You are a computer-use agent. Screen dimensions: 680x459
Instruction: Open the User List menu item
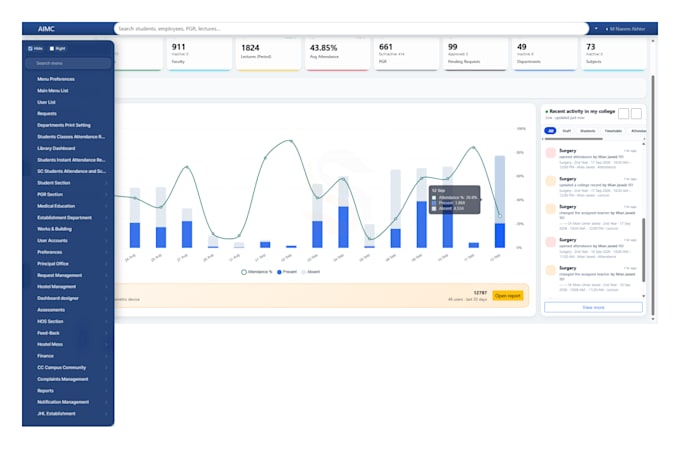point(46,102)
